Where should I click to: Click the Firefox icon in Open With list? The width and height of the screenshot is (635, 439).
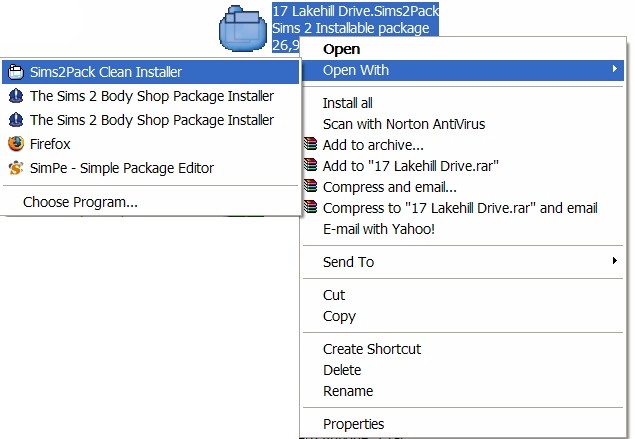click(x=16, y=144)
